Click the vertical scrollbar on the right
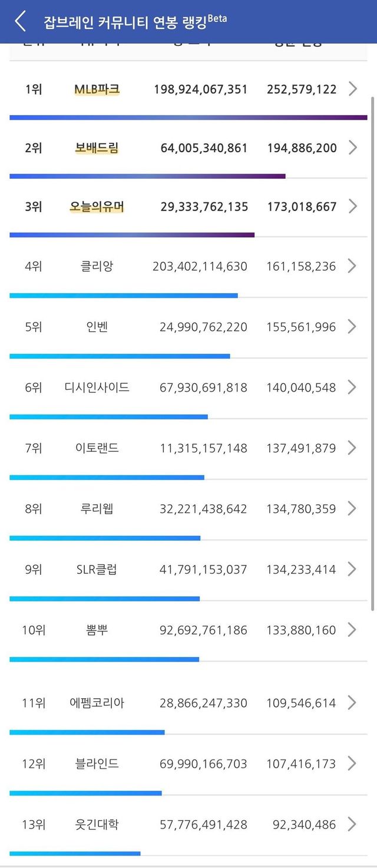 pos(372,354)
